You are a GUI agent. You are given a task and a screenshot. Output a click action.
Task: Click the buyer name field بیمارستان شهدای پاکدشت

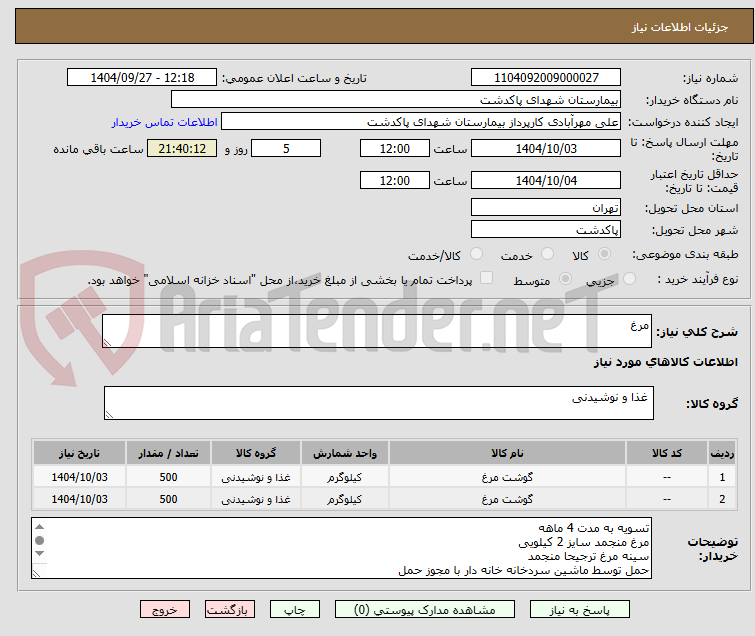395,100
